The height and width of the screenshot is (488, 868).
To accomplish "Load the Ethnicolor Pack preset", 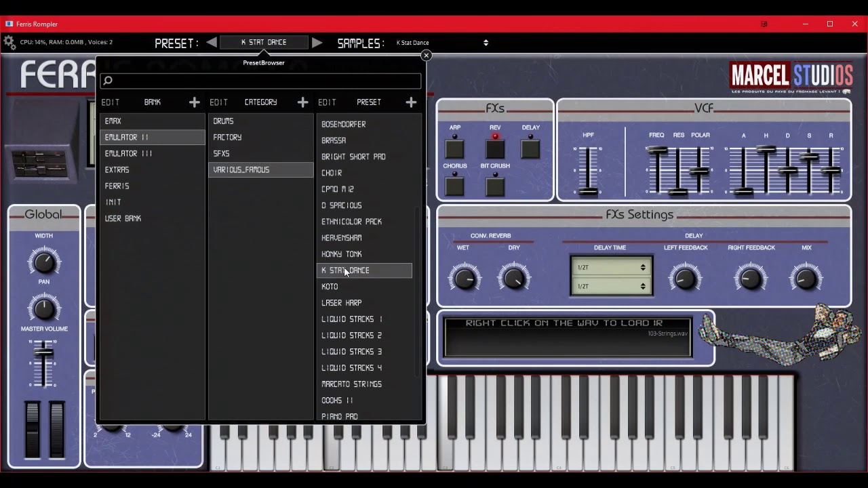I will click(365, 222).
